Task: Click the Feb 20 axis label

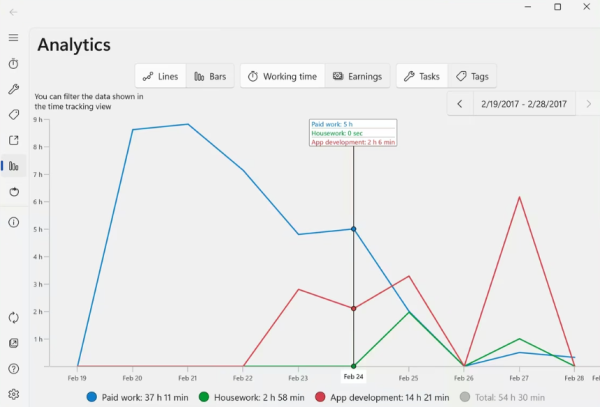Action: click(x=132, y=378)
